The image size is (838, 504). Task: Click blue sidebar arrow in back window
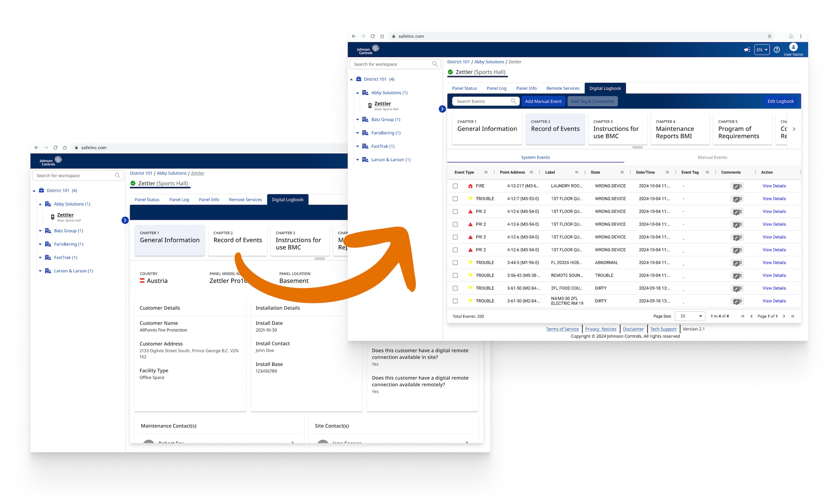pyautogui.click(x=125, y=220)
